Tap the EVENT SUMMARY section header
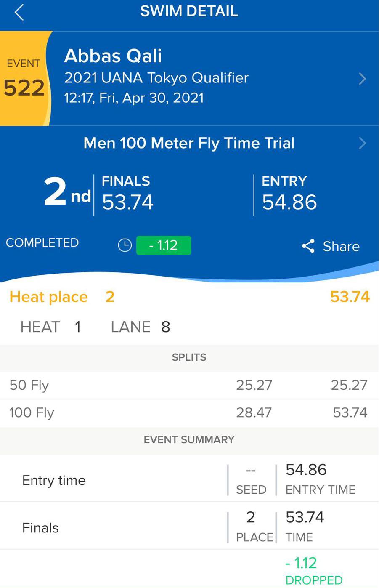The image size is (379, 588). 189,440
